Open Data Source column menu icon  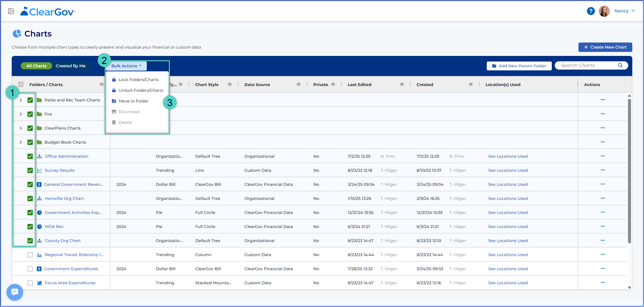[299, 84]
